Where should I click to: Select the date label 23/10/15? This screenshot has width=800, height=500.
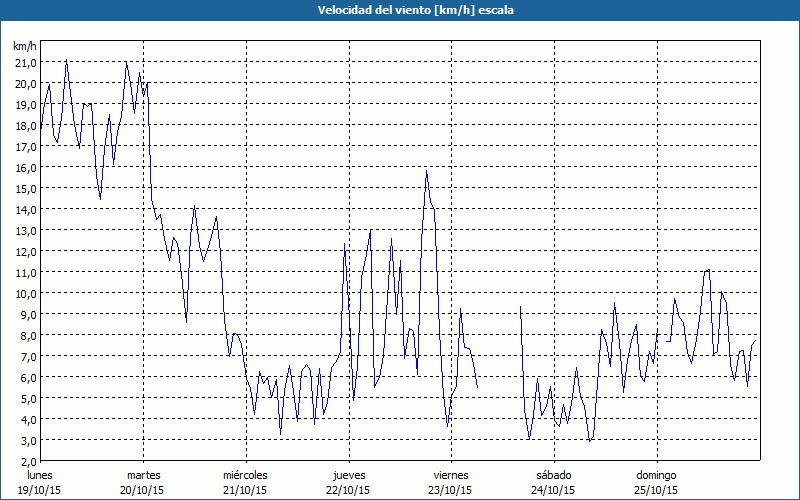tap(451, 490)
